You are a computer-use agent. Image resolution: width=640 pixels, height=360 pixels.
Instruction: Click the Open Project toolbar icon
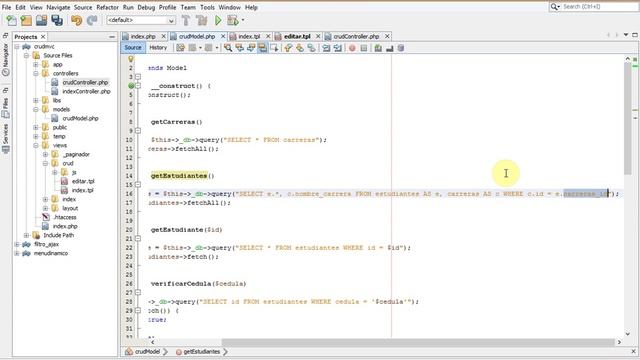point(42,20)
